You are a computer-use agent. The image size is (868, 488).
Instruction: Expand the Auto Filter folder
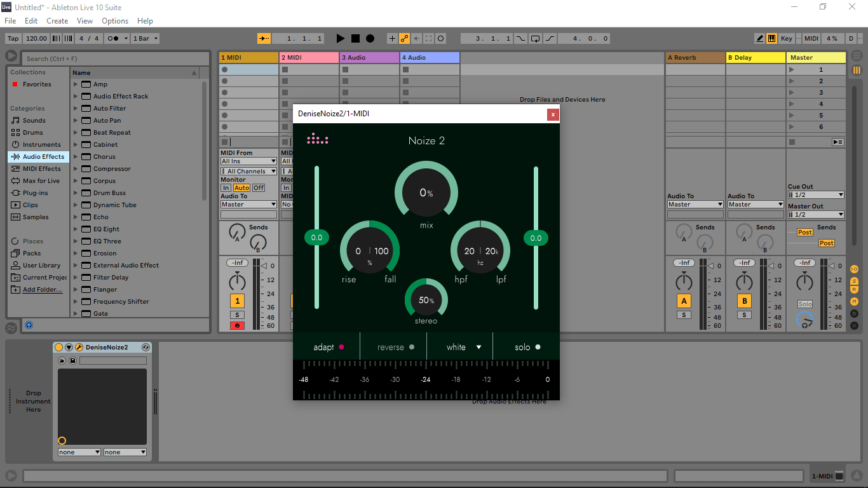pyautogui.click(x=76, y=109)
